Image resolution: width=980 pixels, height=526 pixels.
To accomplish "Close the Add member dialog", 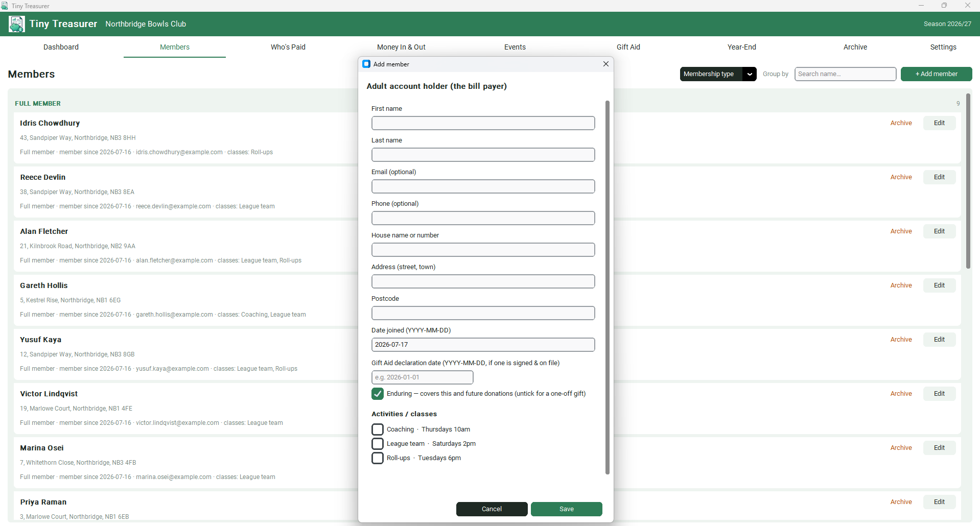I will tap(606, 64).
